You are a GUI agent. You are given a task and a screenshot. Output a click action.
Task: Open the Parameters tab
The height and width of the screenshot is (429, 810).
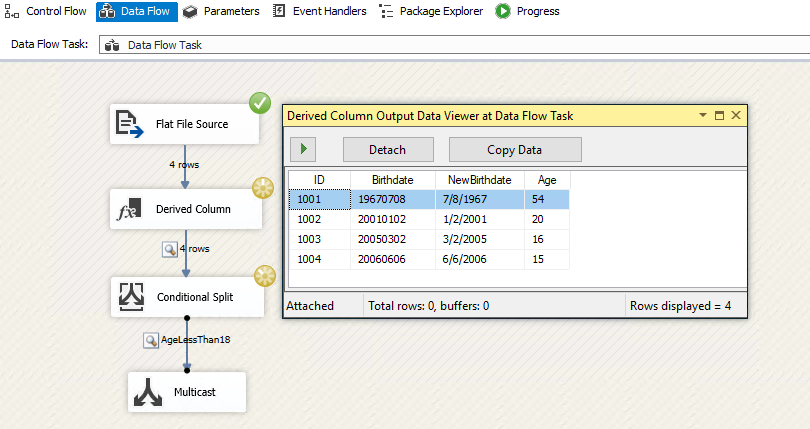click(x=221, y=11)
